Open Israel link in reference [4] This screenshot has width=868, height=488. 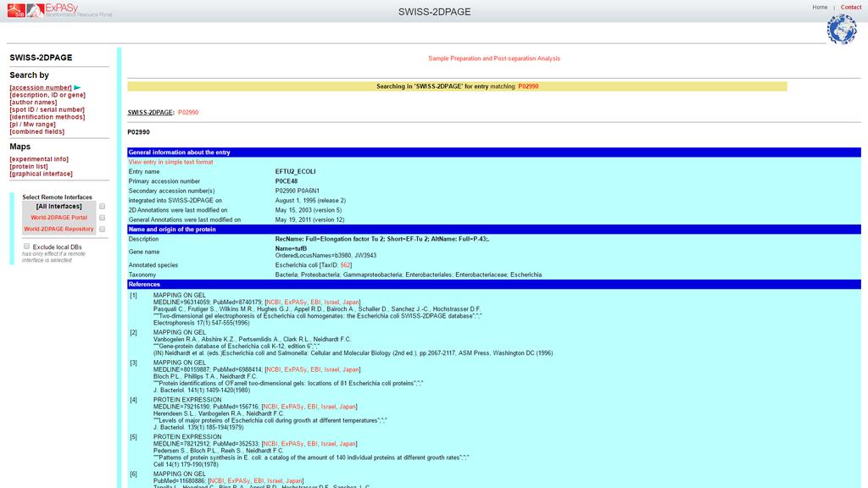click(x=328, y=407)
